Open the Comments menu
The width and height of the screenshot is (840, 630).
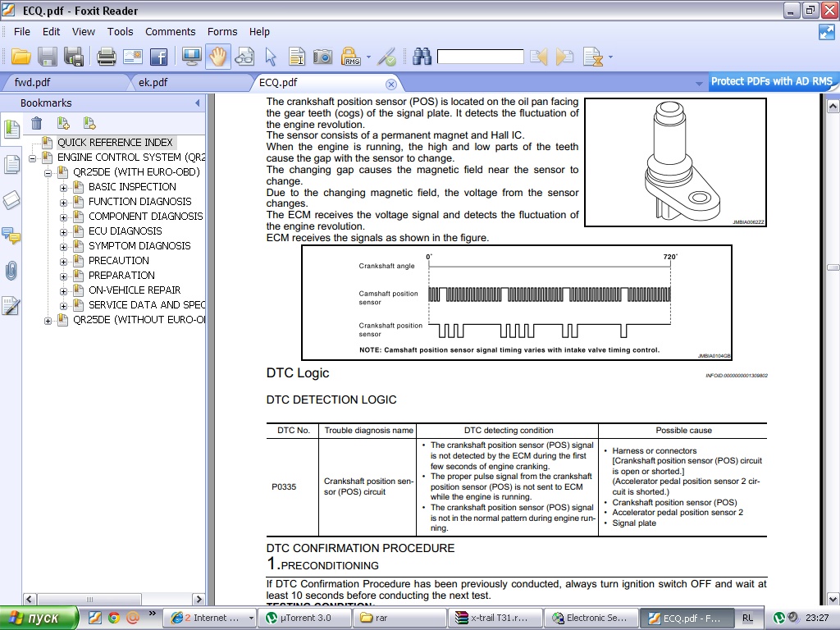point(171,32)
